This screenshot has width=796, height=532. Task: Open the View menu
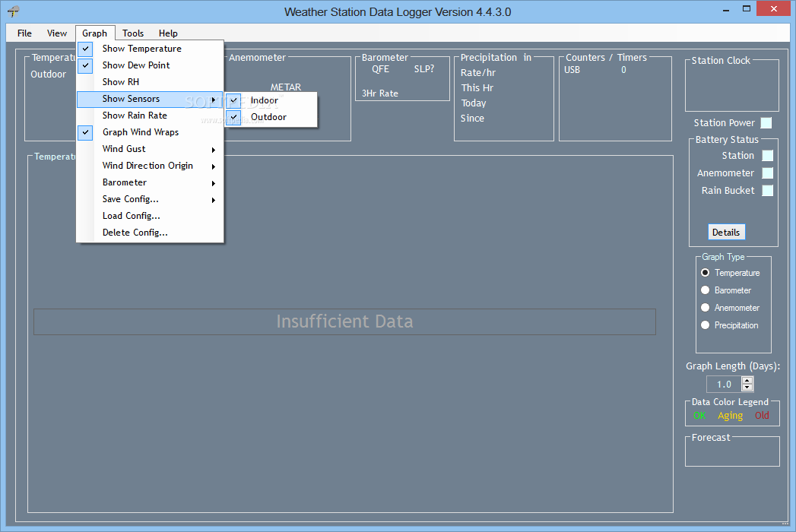(57, 33)
